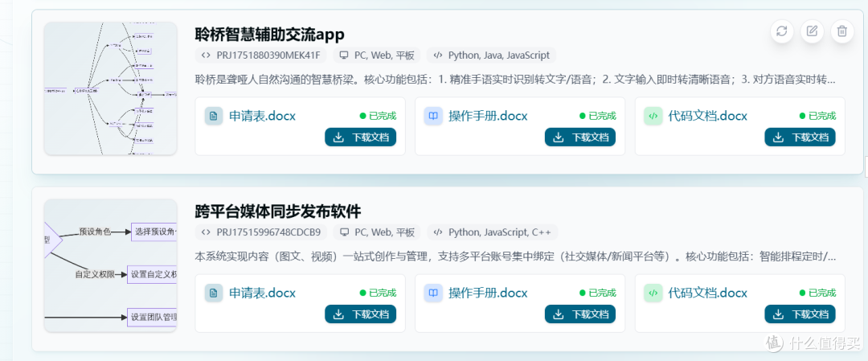Download 操作手册.docx from the 跨平台 card
868x361 pixels.
[580, 314]
